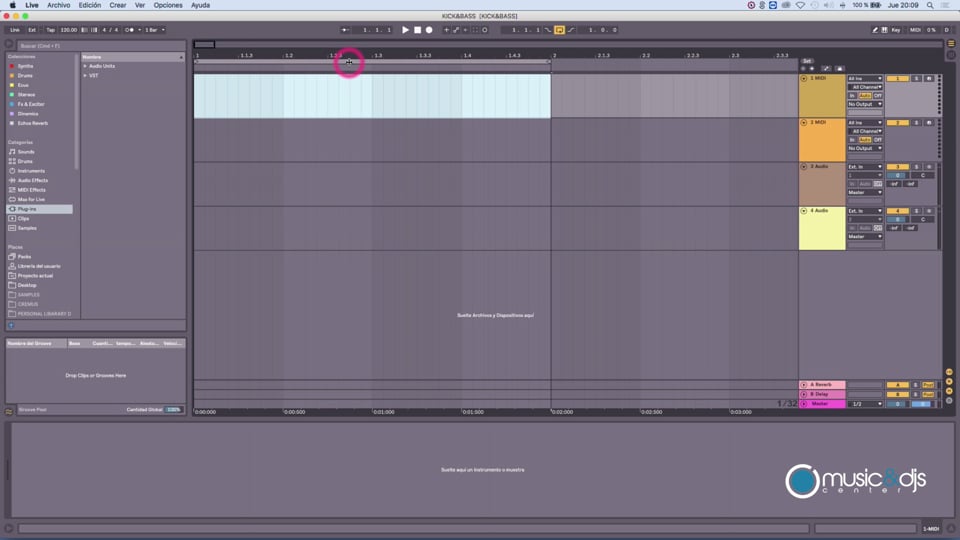Select the Drums collection with orange tag

point(25,75)
